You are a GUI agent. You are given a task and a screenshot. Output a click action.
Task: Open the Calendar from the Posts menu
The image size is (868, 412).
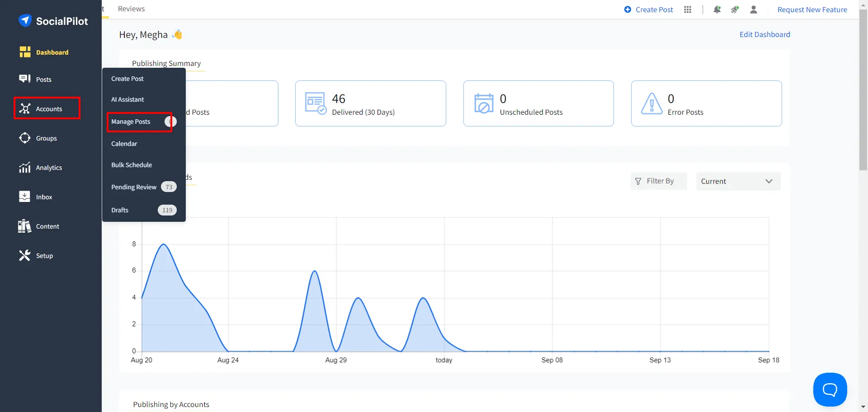click(124, 144)
